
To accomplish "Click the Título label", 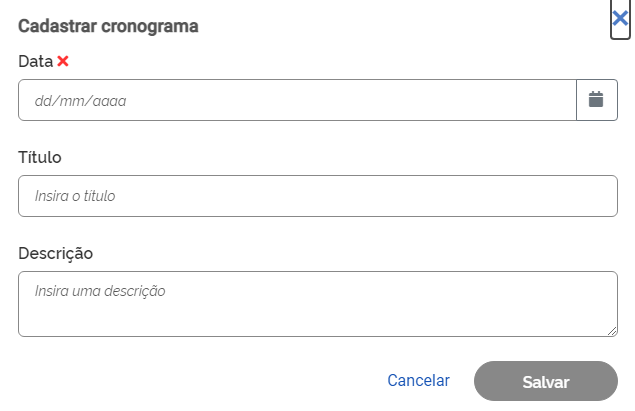I will [x=40, y=157].
